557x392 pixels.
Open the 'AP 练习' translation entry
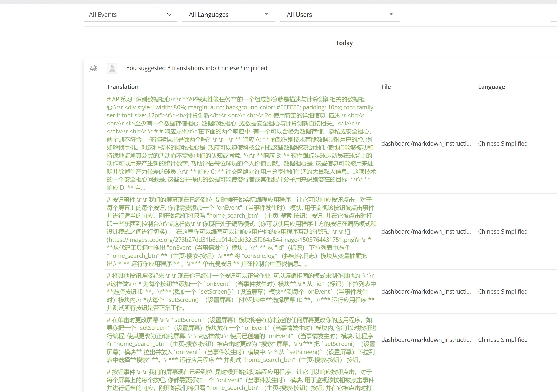241,143
